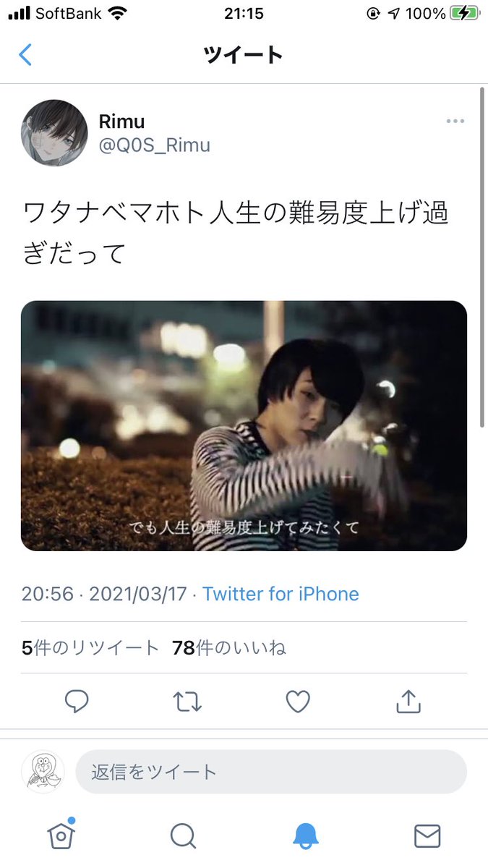View the 5件のリツイート list
Viewport: 488px width, 868px height.
coord(90,647)
